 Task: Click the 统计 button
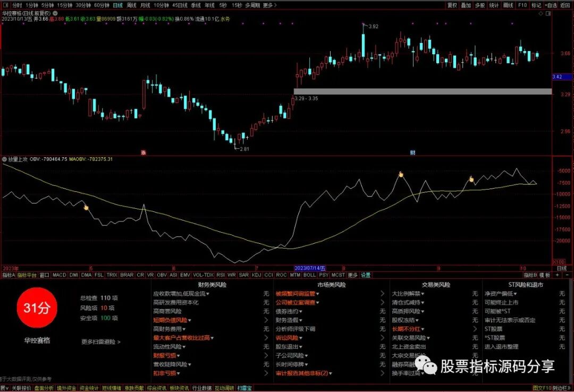[x=494, y=5]
